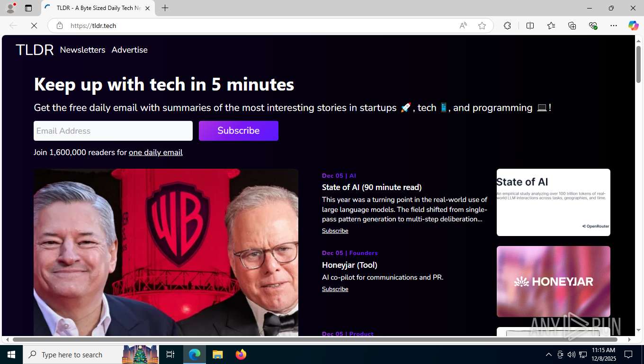Image resolution: width=644 pixels, height=364 pixels.
Task: Open the State of AI thumbnail image
Action: pos(554,202)
